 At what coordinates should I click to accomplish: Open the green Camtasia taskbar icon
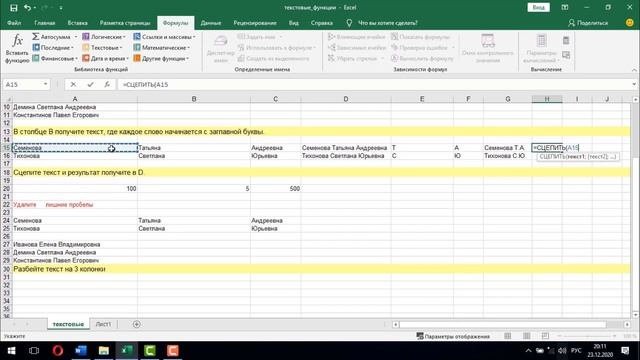[x=150, y=351]
